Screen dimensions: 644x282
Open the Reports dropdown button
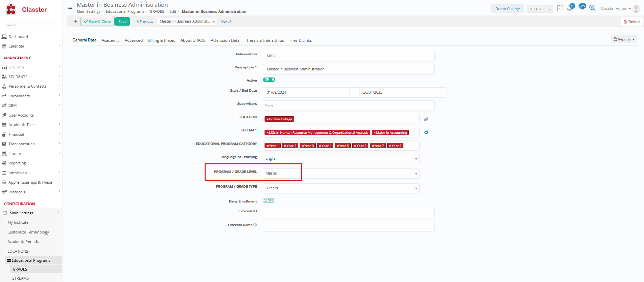pos(624,39)
